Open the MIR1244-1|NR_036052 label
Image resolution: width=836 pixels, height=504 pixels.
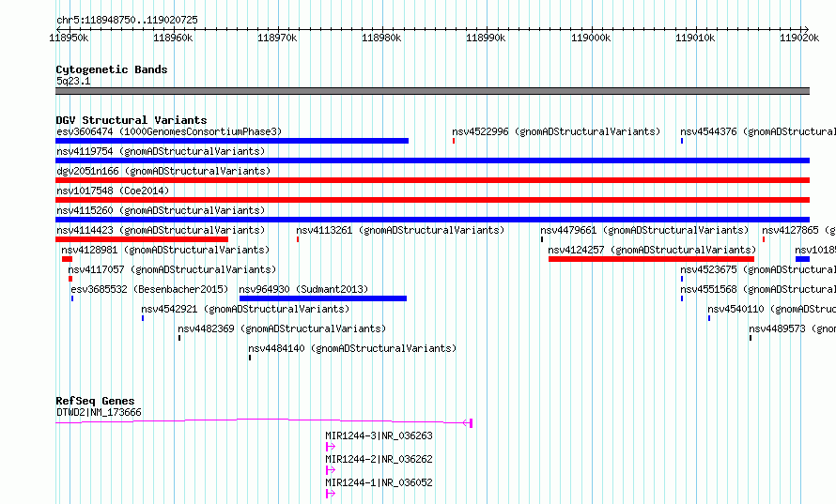pos(379,482)
